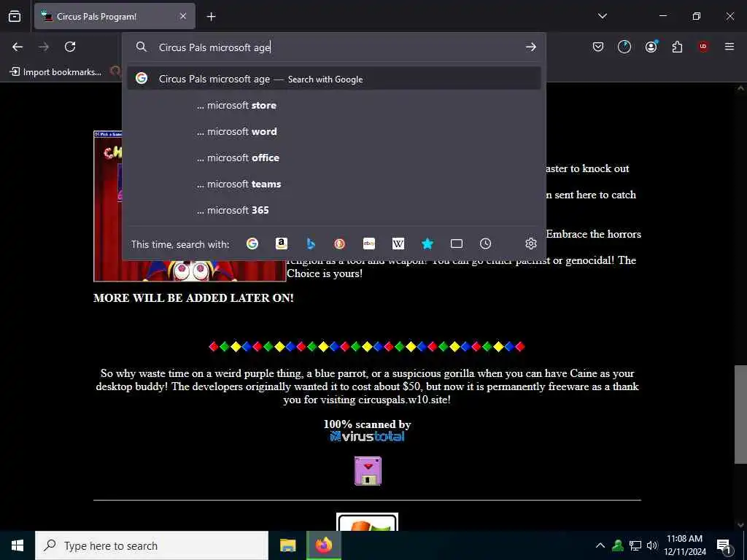This screenshot has width=747, height=560.
Task: Open the network tray icon
Action: 635,545
